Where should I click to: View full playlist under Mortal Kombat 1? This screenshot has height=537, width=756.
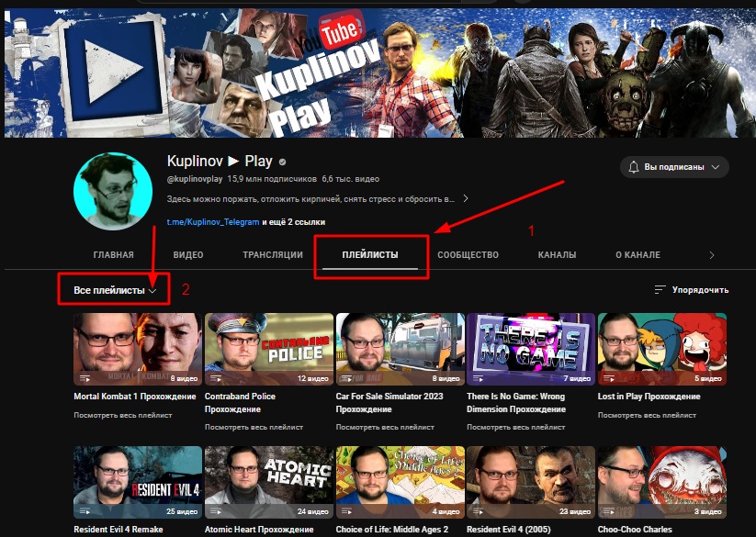123,415
